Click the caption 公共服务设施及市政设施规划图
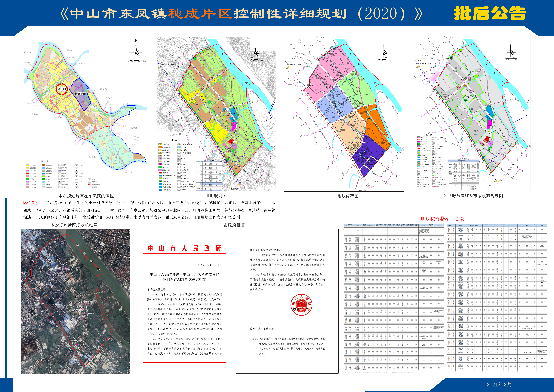 pyautogui.click(x=473, y=196)
